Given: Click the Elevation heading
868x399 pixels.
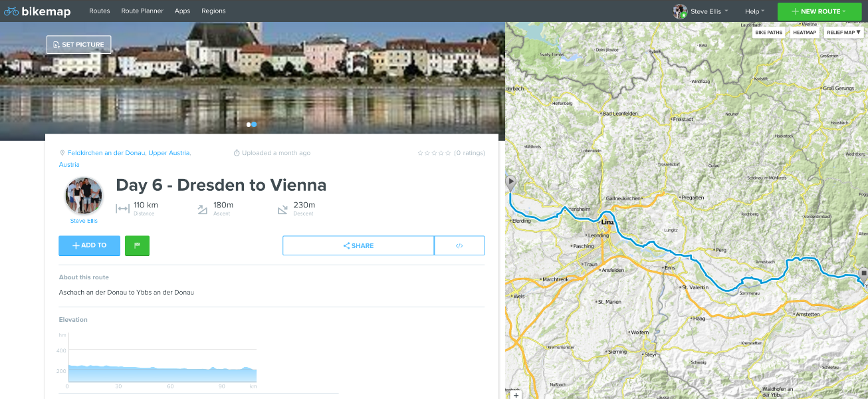Looking at the screenshot, I should pyautogui.click(x=73, y=320).
